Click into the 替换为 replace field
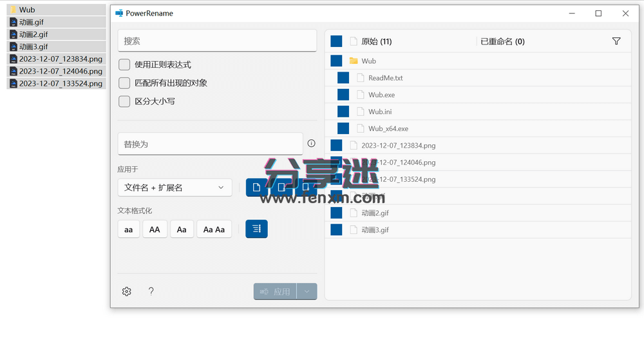Viewport: 644px width, 363px height. 210,144
